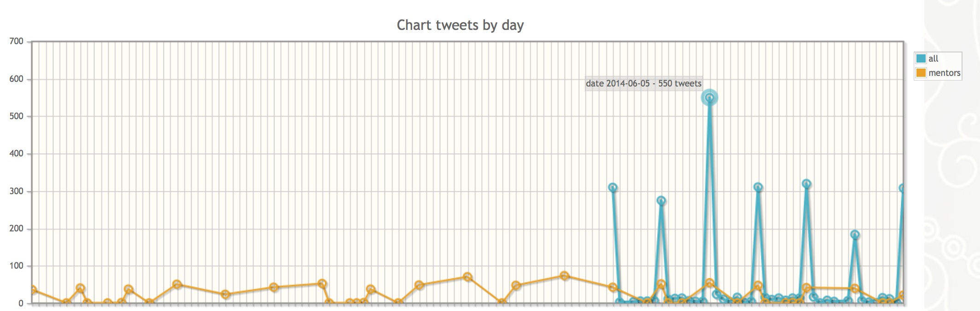Click the 0 y-axis label
Viewport: 980px width, 311px height.
click(x=21, y=304)
